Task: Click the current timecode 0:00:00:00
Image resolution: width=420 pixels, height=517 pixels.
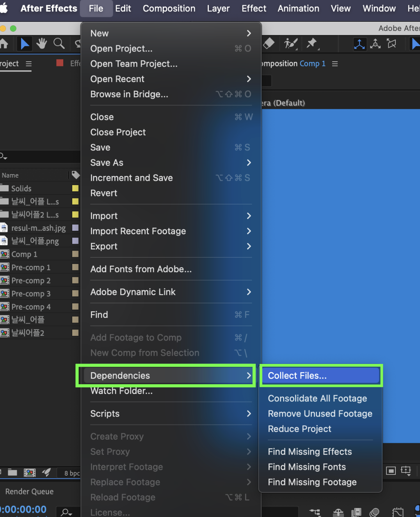Action: 23,510
